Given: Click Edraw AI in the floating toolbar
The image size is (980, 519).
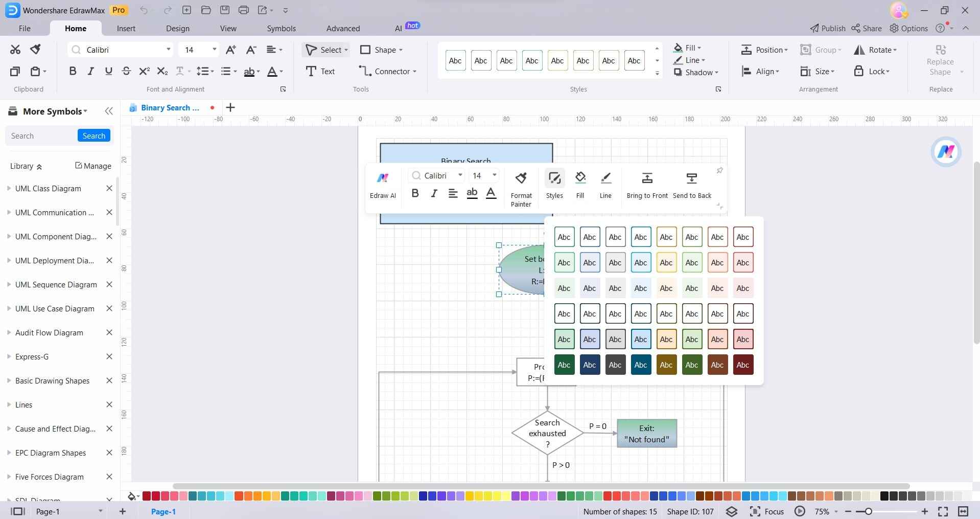Looking at the screenshot, I should click(x=383, y=186).
